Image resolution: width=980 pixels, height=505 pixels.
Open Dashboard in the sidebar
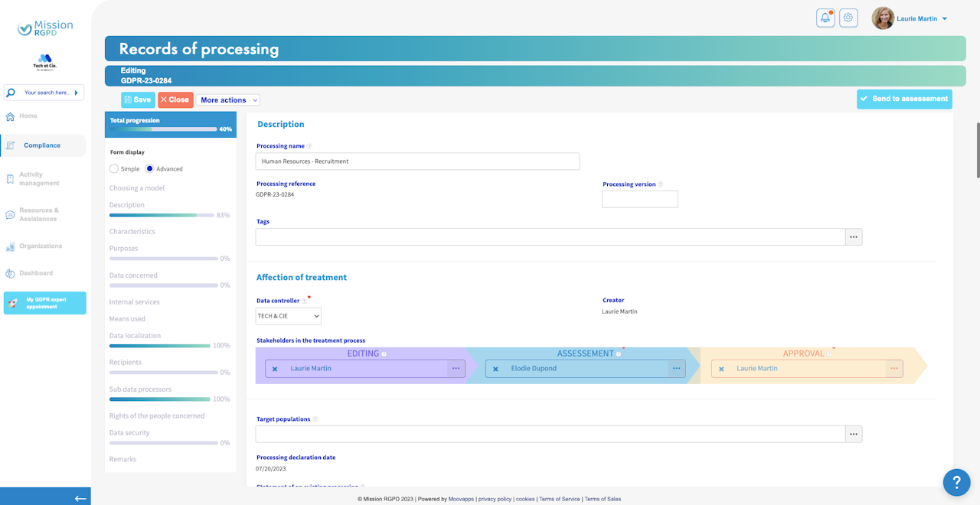point(36,273)
